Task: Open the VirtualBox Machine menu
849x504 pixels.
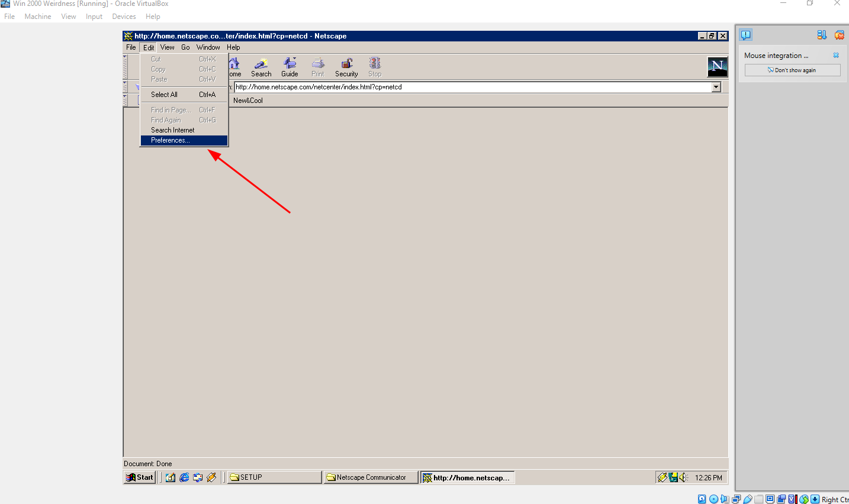Action: pos(38,17)
